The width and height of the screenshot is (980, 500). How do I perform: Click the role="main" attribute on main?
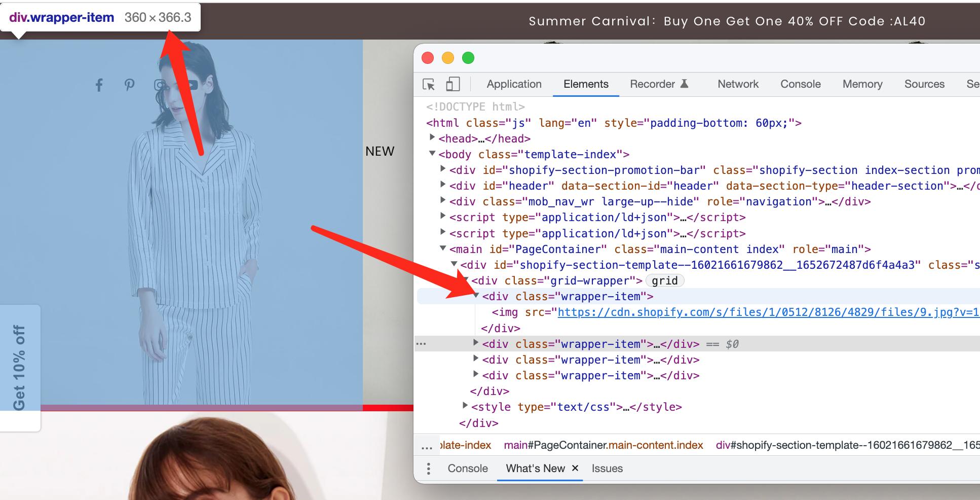828,249
